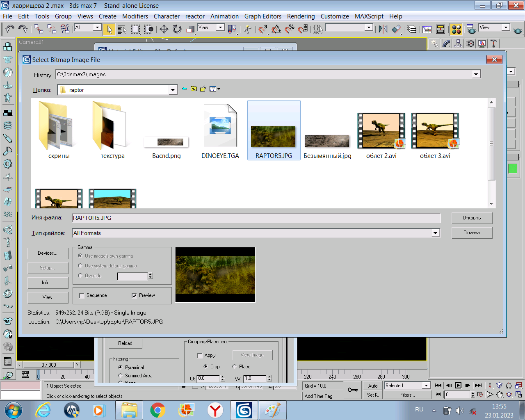This screenshot has width=525, height=420.
Task: Click the Mirror tool icon
Action: pos(383,29)
